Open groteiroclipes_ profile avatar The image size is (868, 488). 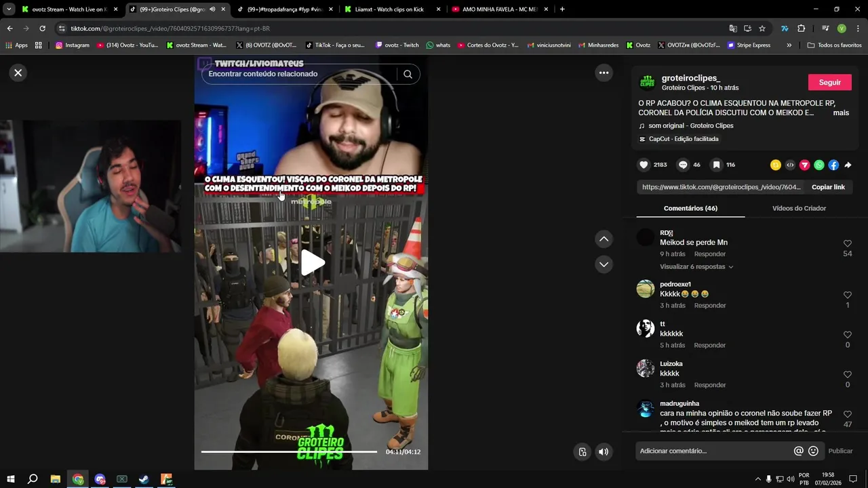click(x=648, y=83)
